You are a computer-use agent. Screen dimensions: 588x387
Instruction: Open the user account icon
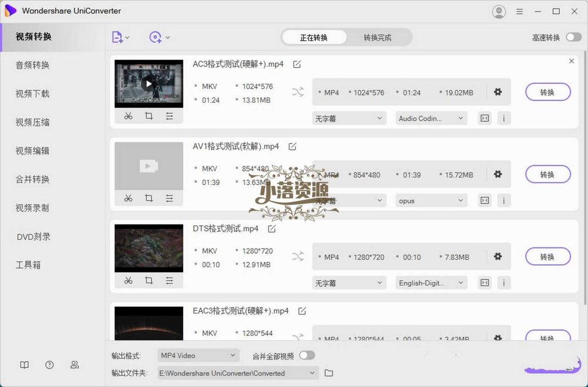[499, 11]
